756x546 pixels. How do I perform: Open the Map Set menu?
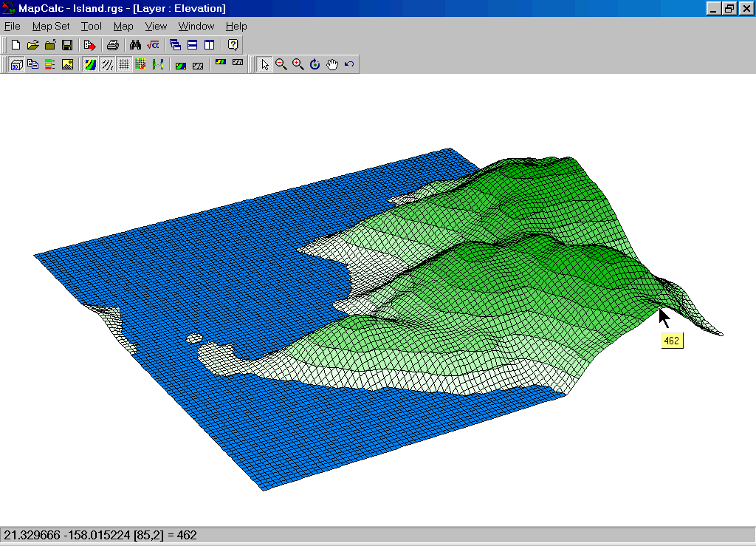(51, 26)
